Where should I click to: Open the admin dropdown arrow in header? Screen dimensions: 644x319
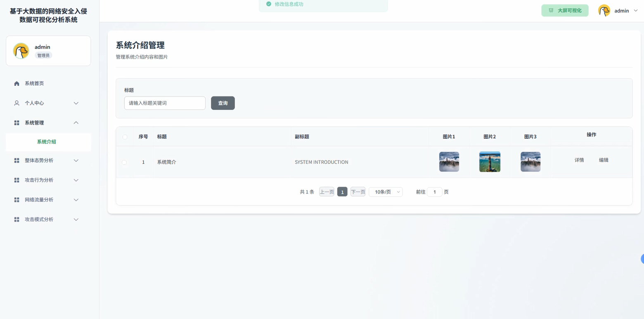[635, 11]
